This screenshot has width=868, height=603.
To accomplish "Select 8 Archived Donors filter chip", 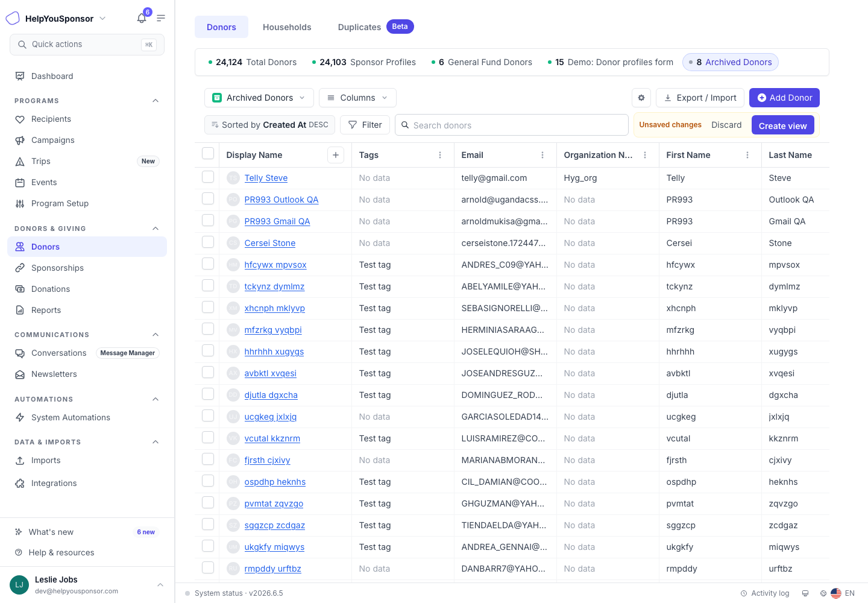I will coord(731,62).
